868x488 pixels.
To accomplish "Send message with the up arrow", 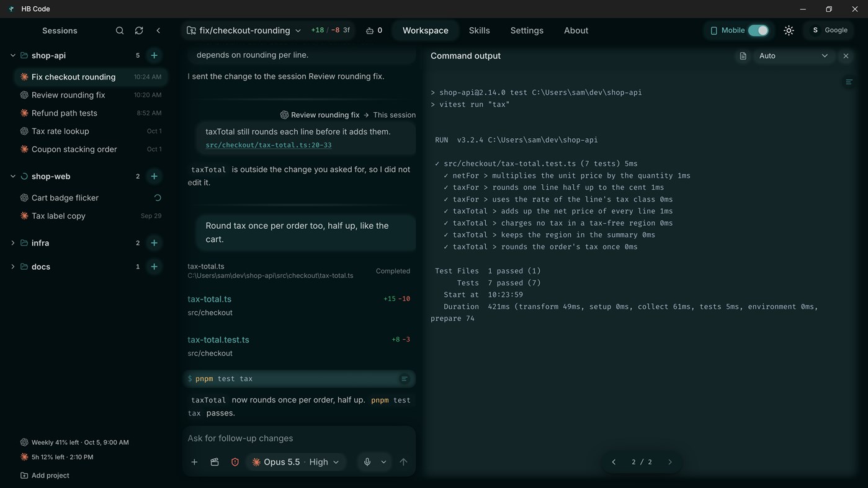I will coord(403,462).
